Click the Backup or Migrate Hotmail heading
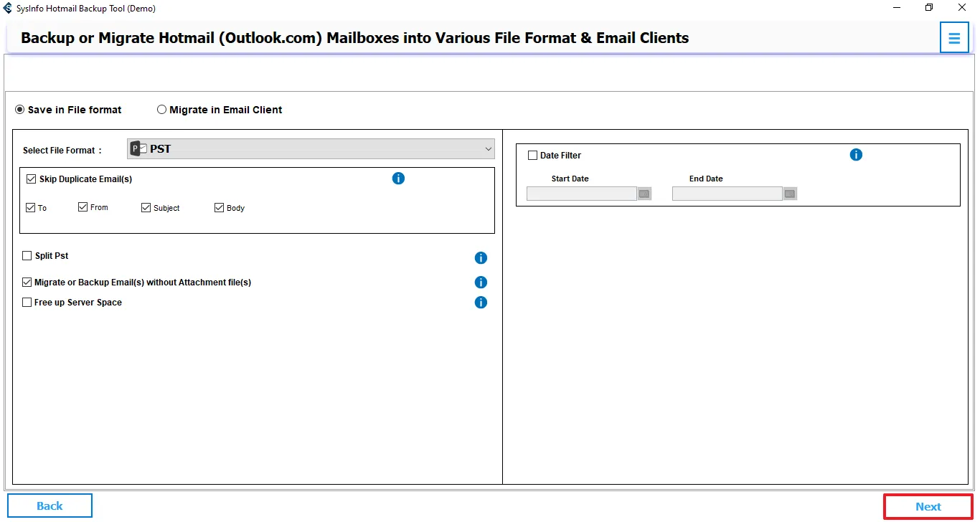The width and height of the screenshot is (980, 522). coord(355,38)
